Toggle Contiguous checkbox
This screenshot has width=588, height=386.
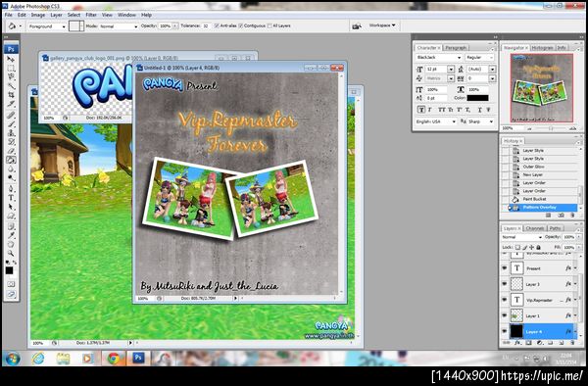click(x=241, y=25)
